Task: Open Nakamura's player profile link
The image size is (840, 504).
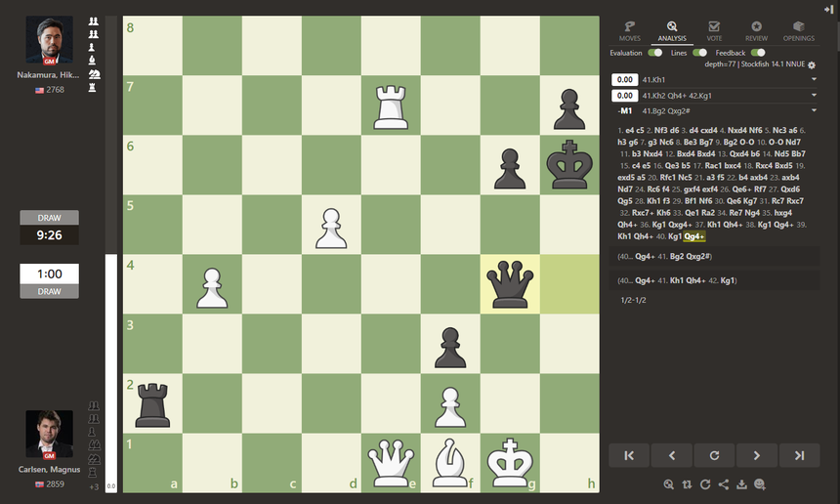Action: click(x=49, y=74)
